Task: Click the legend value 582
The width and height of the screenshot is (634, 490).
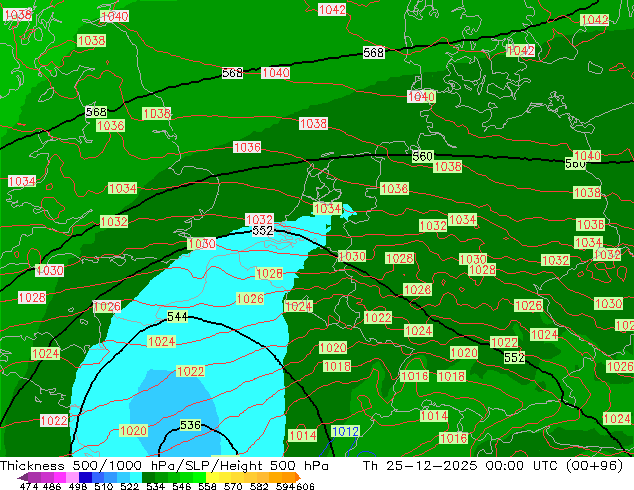Action: 259,486
